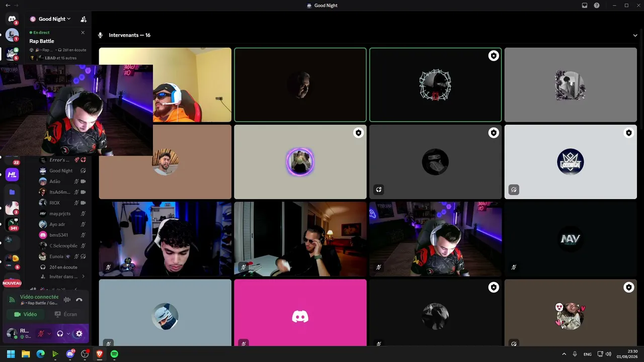This screenshot has width=644, height=362.
Task: Go back with the navigation arrow
Action: (8, 5)
